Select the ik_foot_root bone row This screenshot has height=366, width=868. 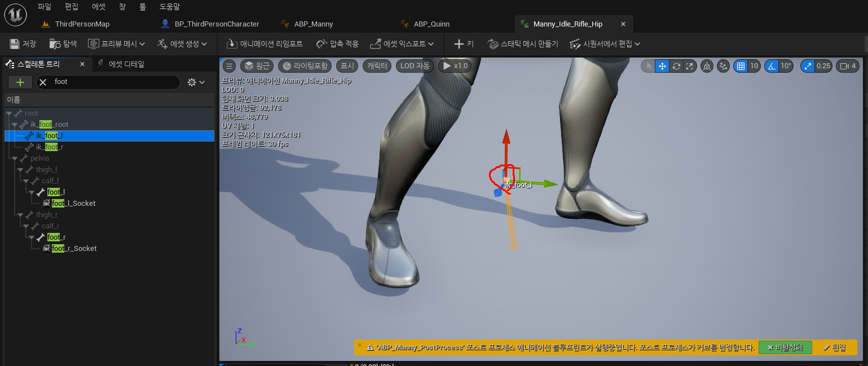click(x=109, y=124)
